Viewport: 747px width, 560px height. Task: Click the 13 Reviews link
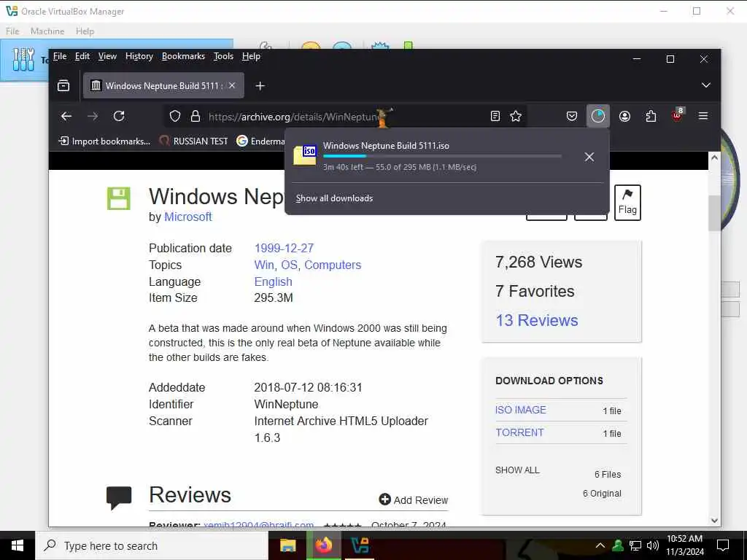536,321
